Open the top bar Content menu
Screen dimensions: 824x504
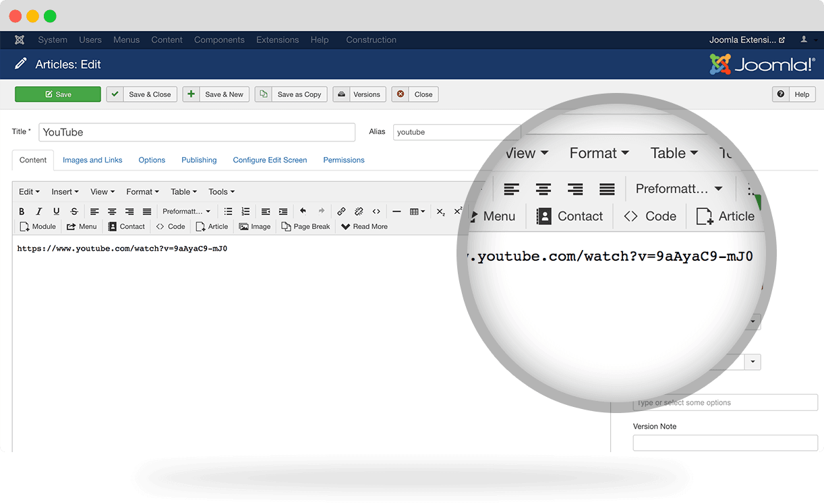(x=167, y=40)
